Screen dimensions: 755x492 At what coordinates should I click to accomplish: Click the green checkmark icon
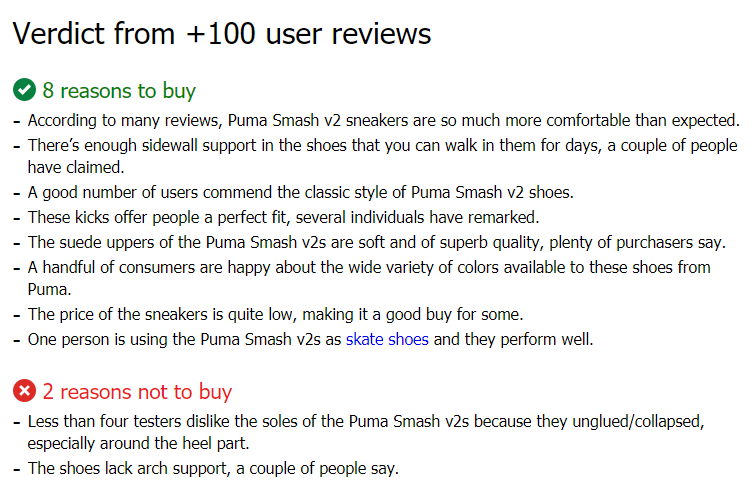pyautogui.click(x=24, y=90)
